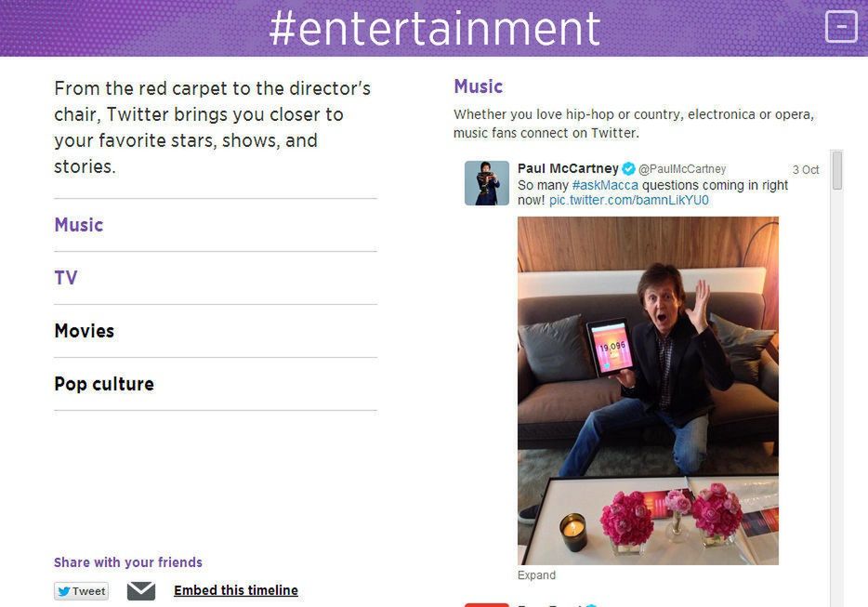Open Paul McCartney's profile avatar
Screen dimensions: 868x607
point(487,183)
